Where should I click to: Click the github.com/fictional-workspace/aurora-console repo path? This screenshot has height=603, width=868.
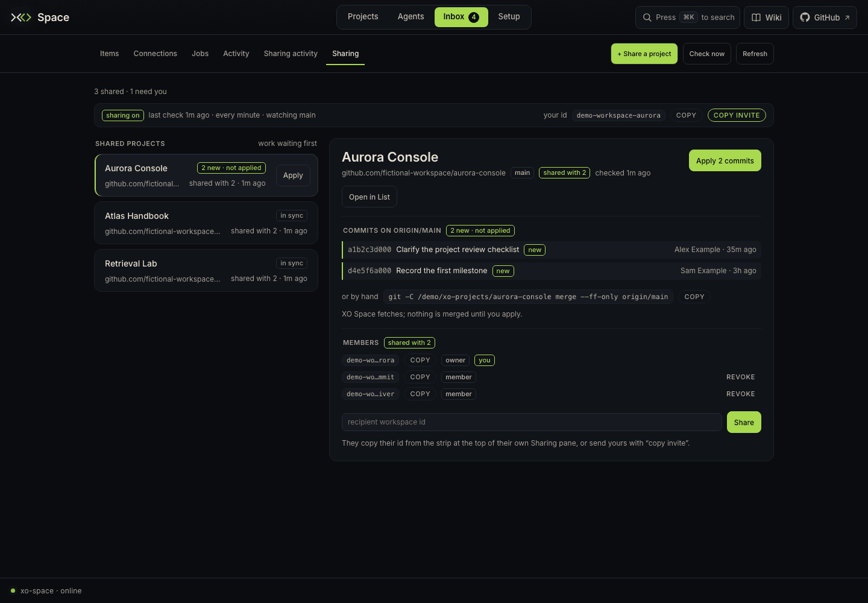pos(424,173)
